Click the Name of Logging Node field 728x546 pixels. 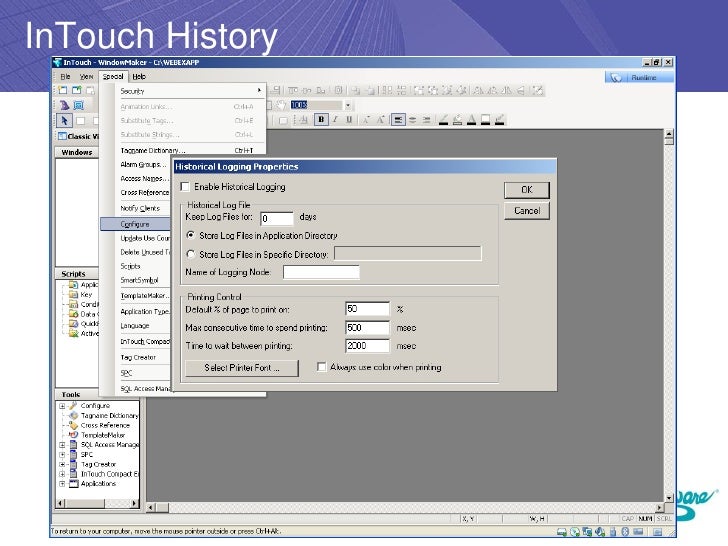[321, 272]
